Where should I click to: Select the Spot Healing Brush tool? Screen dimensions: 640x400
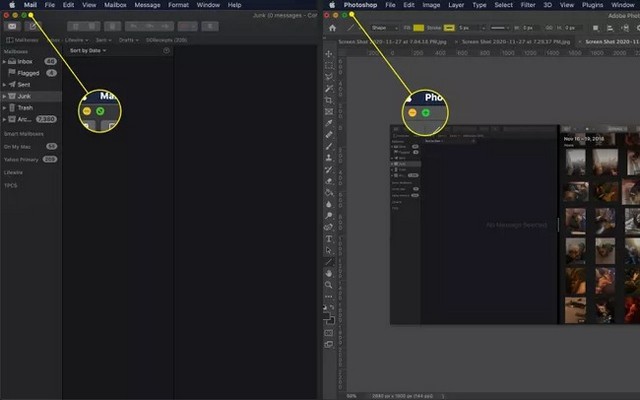pos(329,135)
